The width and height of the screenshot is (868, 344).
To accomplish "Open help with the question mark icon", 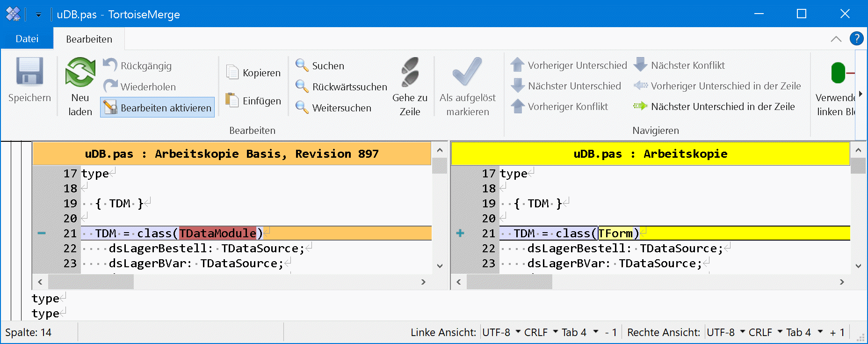I will 856,38.
